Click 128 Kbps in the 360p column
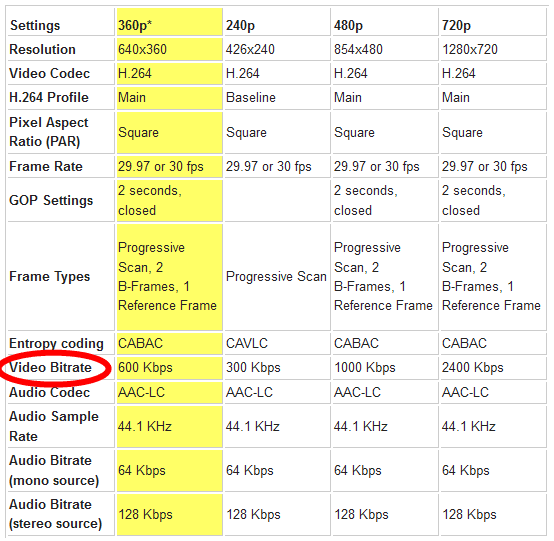Screen dimensions: 554x541 pos(170,514)
